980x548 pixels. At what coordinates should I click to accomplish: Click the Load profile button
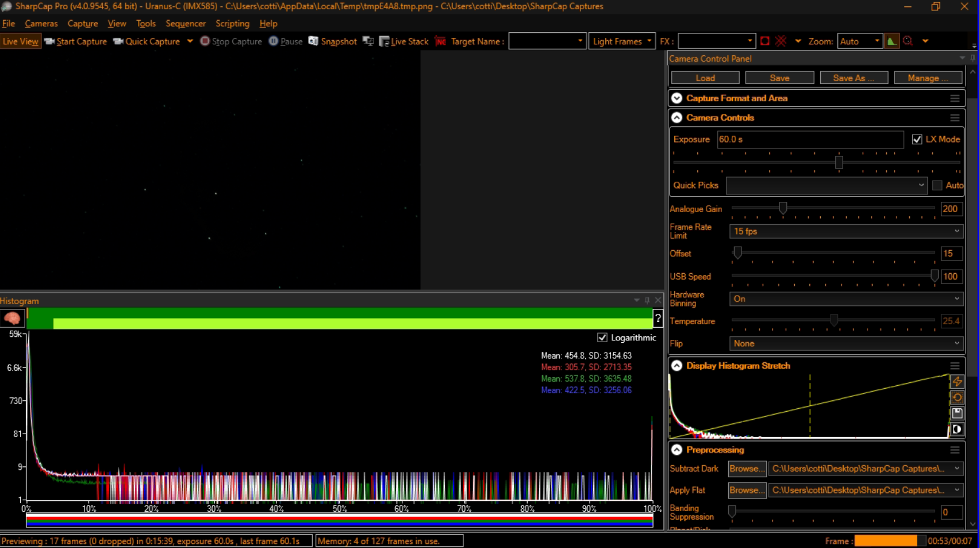tap(705, 78)
